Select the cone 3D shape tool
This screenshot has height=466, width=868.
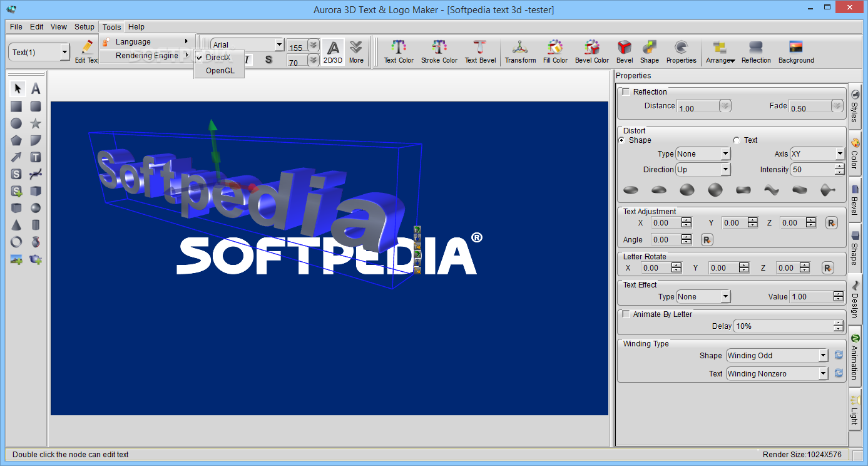[x=17, y=225]
